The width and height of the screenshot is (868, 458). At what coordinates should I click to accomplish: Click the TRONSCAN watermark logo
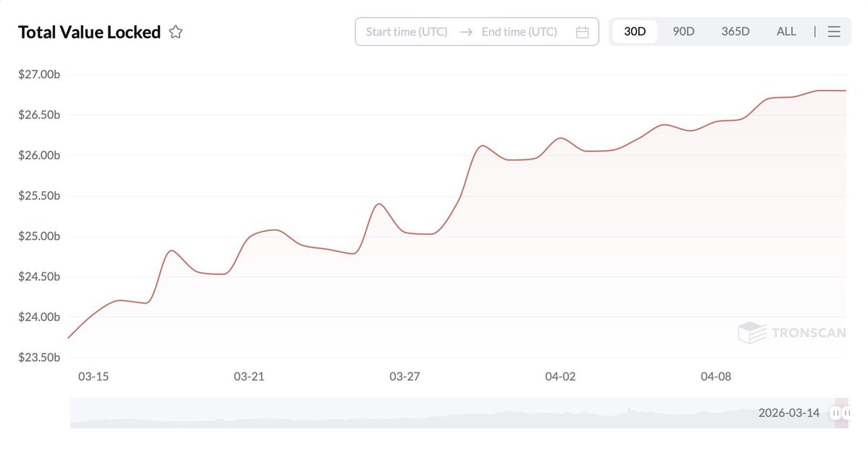792,333
